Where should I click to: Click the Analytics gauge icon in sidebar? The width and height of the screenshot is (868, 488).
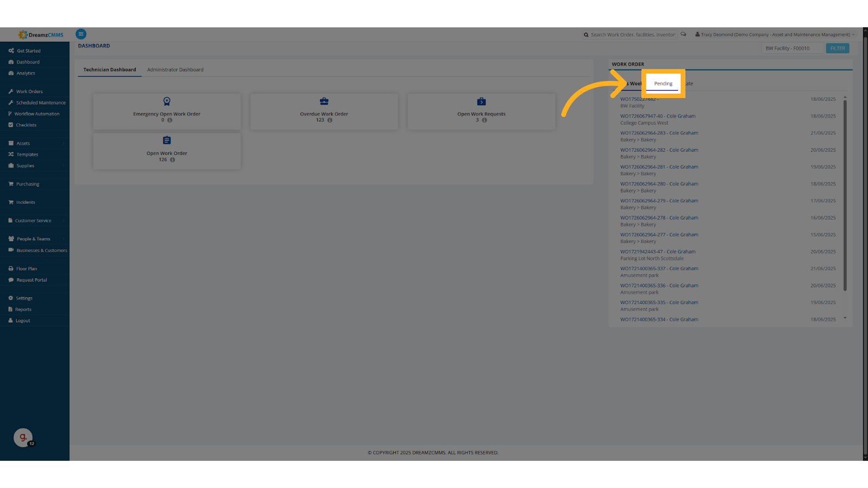[x=11, y=73]
